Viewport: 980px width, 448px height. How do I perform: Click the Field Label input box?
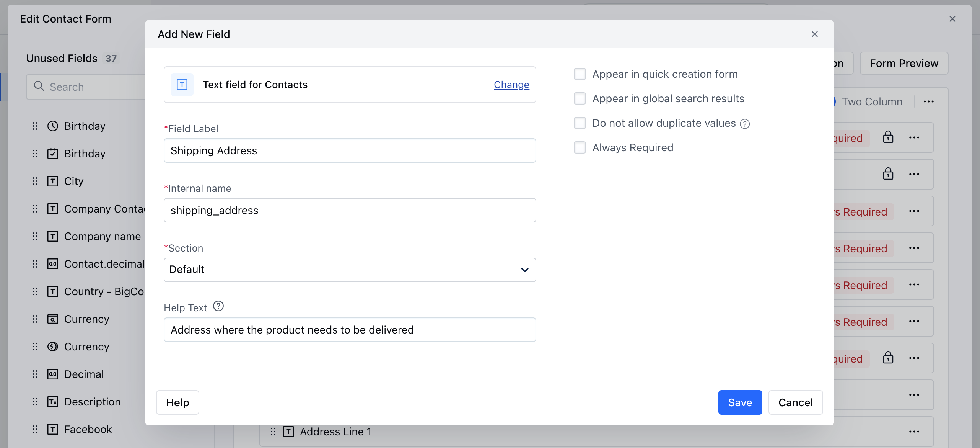coord(350,150)
